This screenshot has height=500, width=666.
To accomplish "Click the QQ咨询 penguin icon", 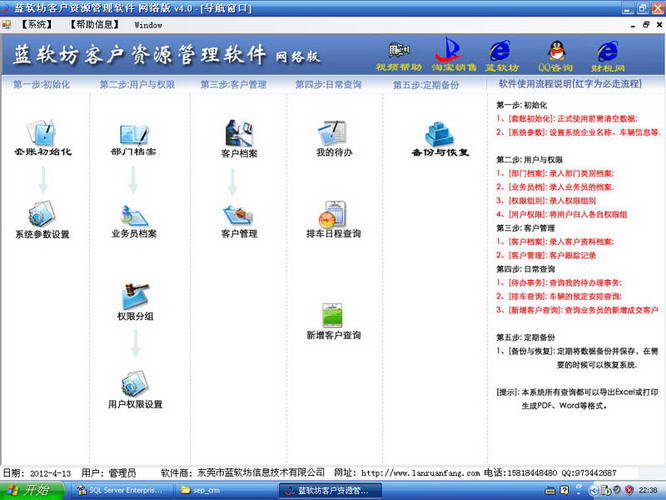I will pos(556,56).
